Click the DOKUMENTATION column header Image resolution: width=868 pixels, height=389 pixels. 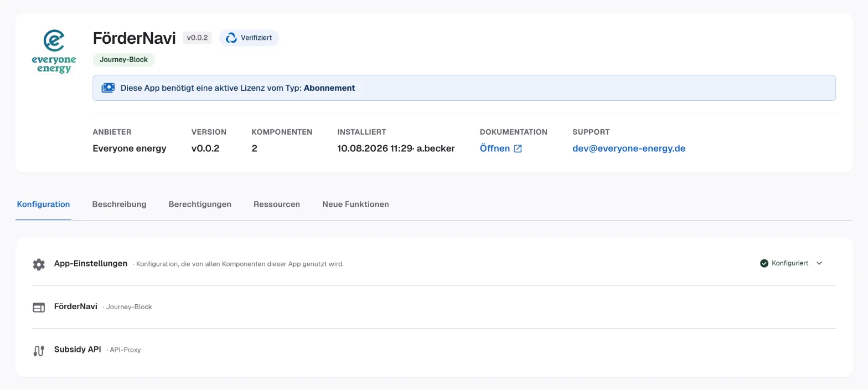click(x=514, y=132)
